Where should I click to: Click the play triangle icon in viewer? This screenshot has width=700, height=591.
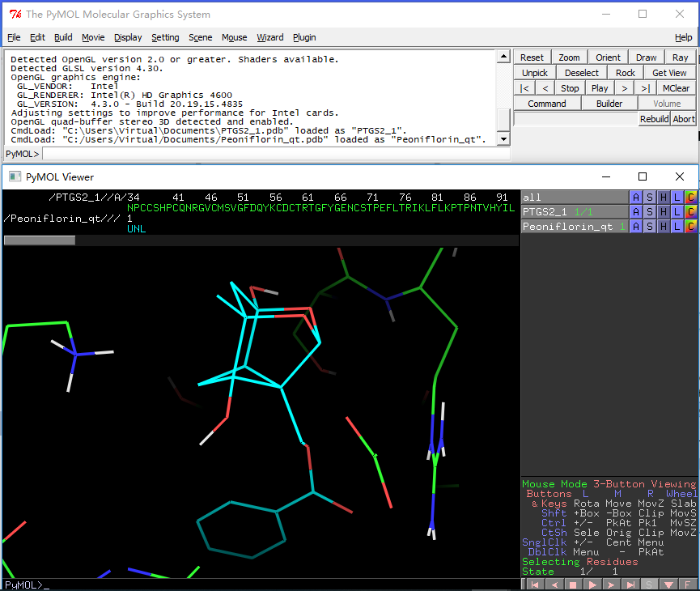[x=592, y=585]
